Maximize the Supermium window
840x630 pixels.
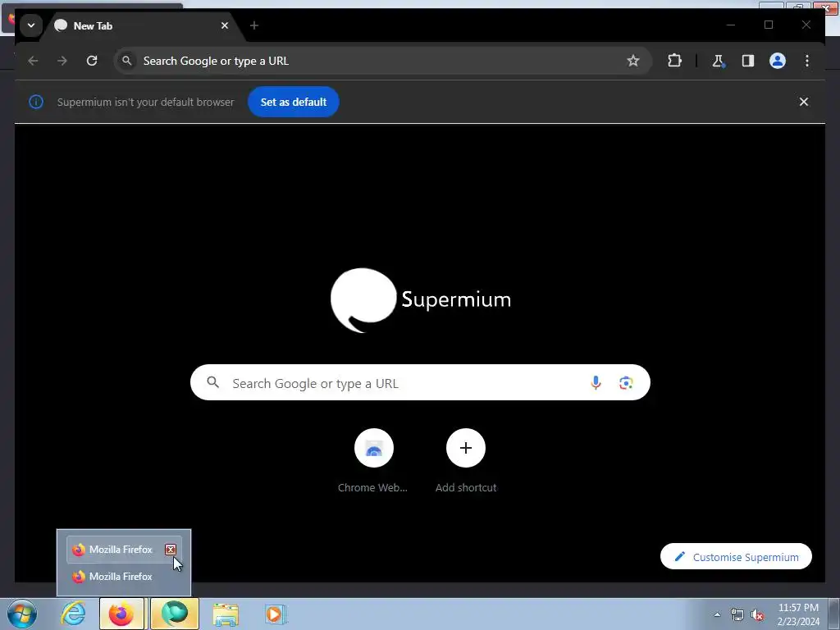pos(768,25)
